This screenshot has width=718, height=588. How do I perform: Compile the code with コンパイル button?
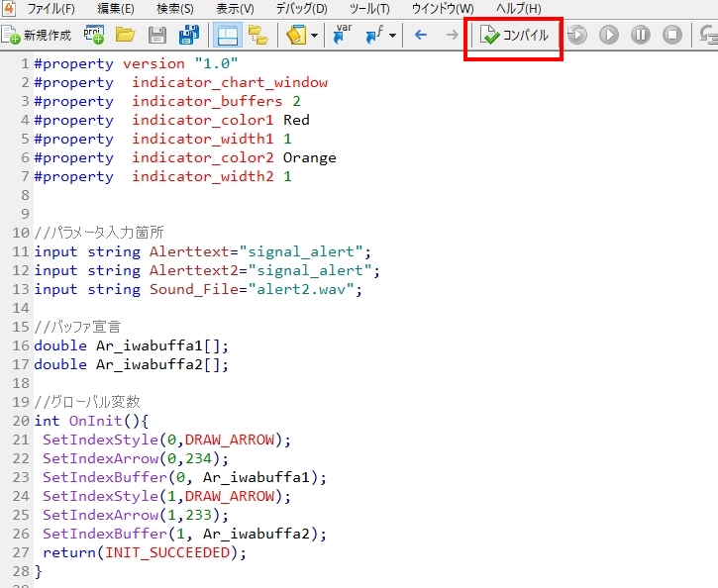pos(514,36)
